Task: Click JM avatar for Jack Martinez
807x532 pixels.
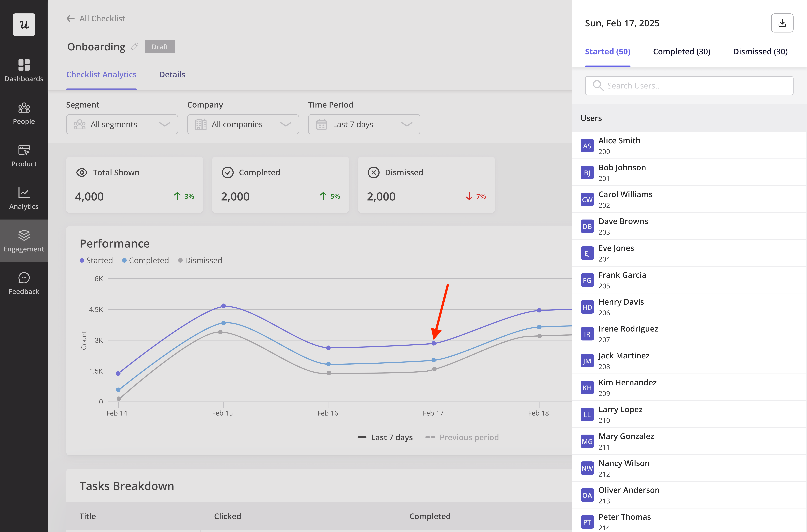Action: (587, 361)
